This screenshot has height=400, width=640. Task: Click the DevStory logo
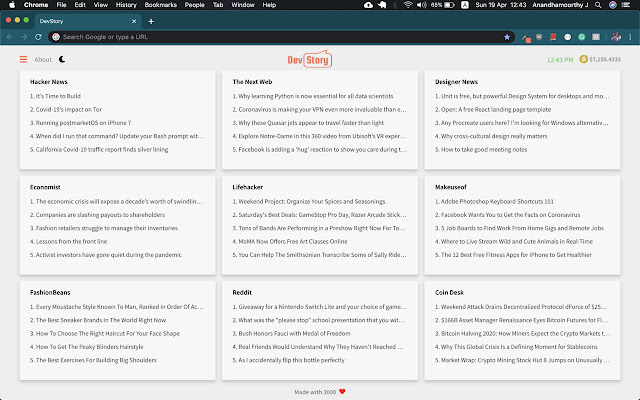coord(310,59)
